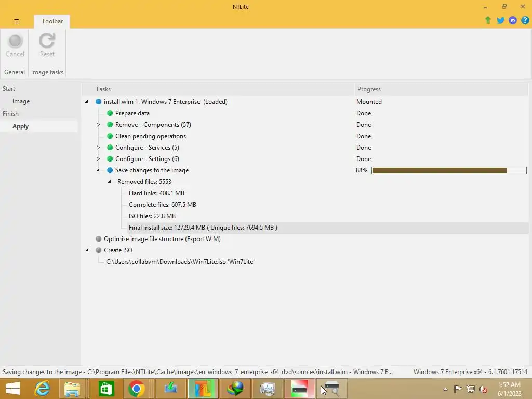The image size is (532, 399).
Task: Open the Windows Start button
Action: (x=13, y=389)
